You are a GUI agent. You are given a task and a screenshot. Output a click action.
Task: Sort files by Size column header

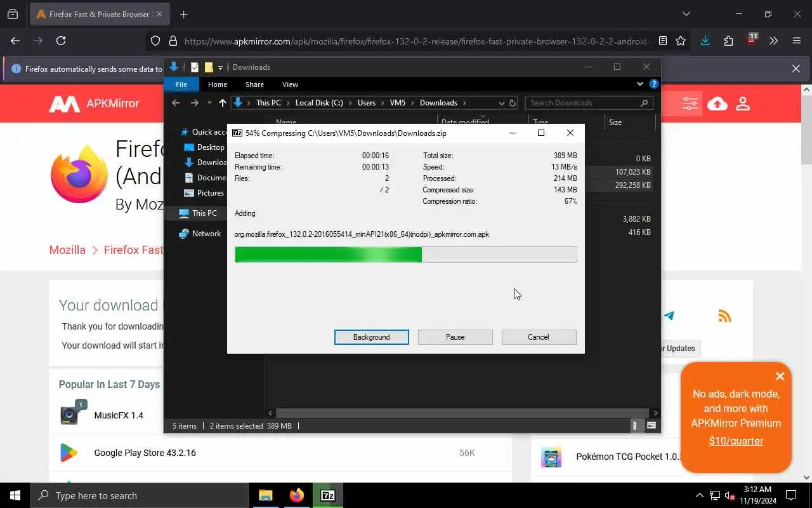[x=615, y=123]
